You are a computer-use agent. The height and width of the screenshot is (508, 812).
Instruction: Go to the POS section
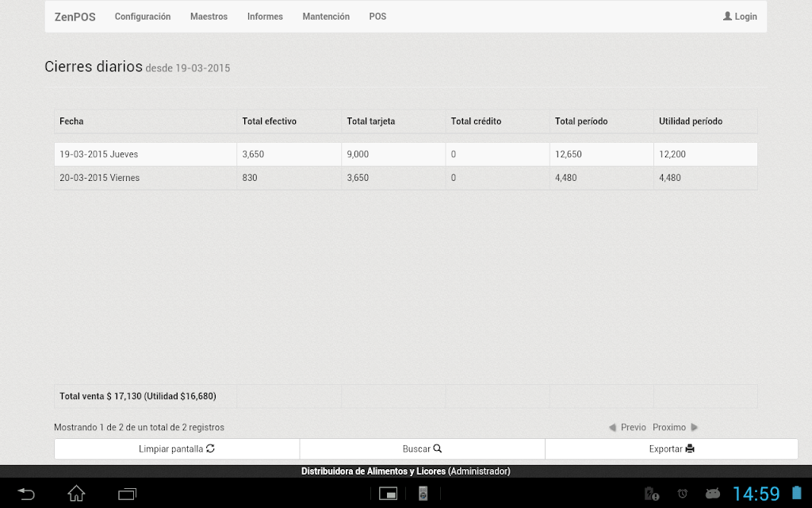(377, 17)
